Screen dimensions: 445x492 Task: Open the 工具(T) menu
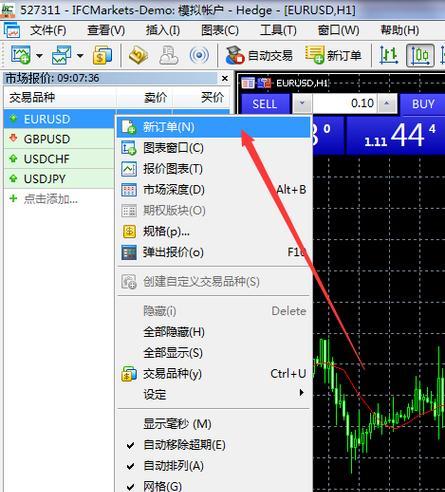click(278, 30)
